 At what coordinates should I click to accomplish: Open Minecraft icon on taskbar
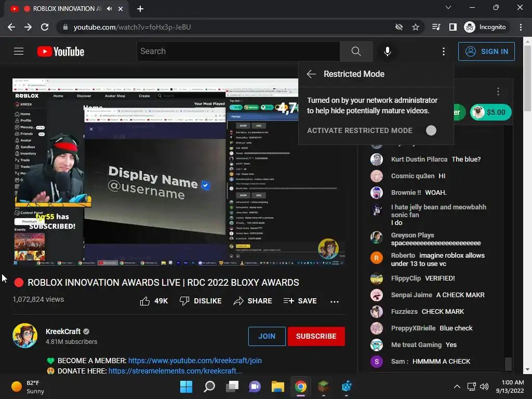coord(323,387)
